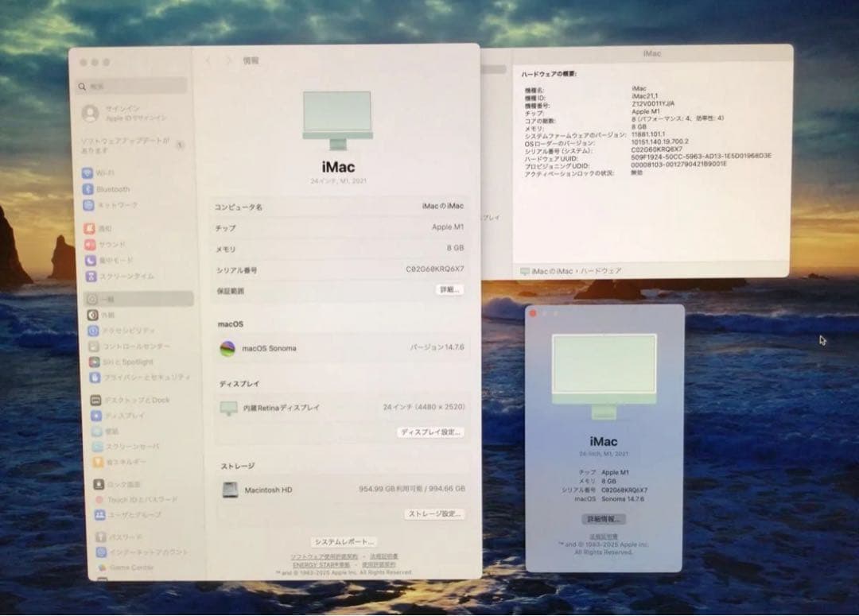Select the 一般 (General) sidebar entry

[104, 299]
